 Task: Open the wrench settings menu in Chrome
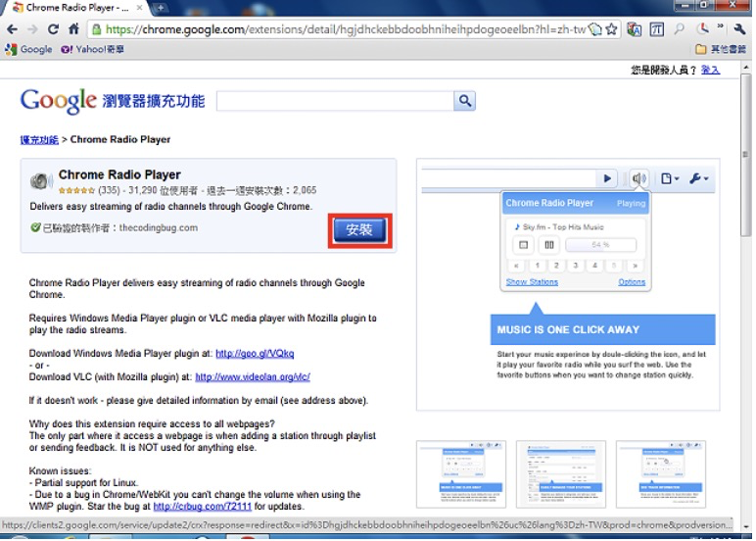pos(739,29)
